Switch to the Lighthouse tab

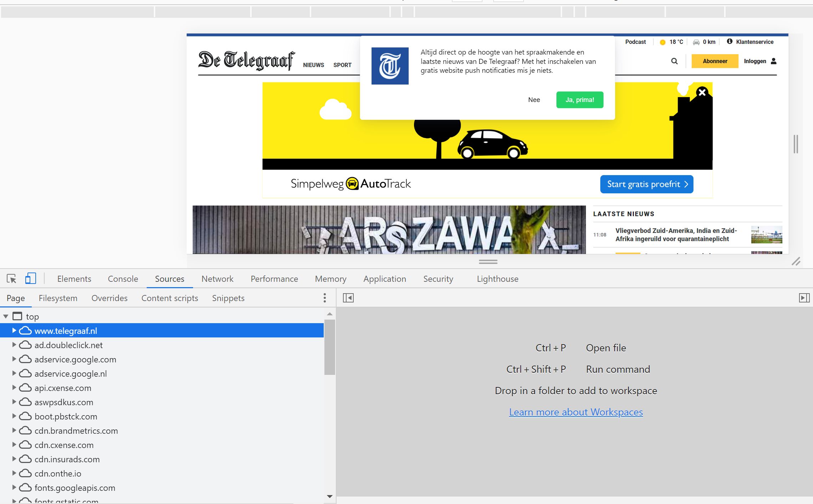(498, 279)
